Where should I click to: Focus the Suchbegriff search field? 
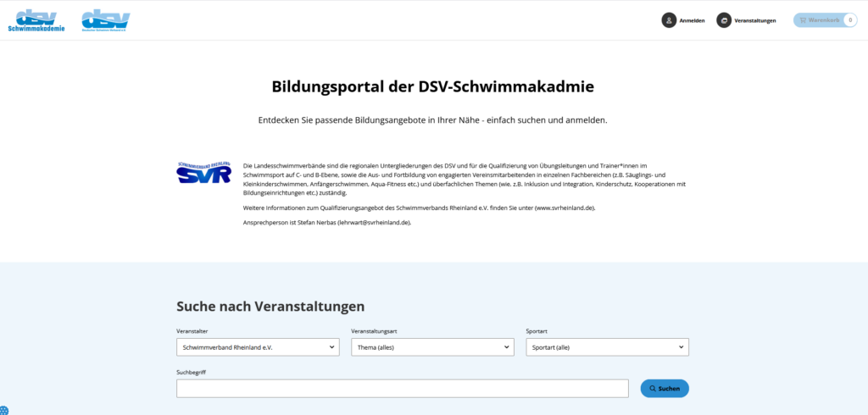[x=403, y=389]
